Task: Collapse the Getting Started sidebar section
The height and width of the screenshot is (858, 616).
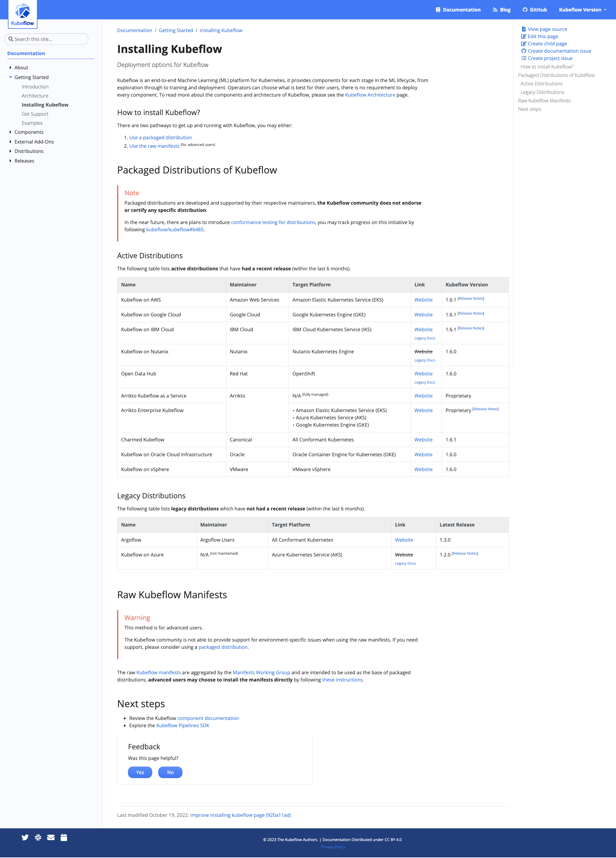Action: tap(10, 77)
